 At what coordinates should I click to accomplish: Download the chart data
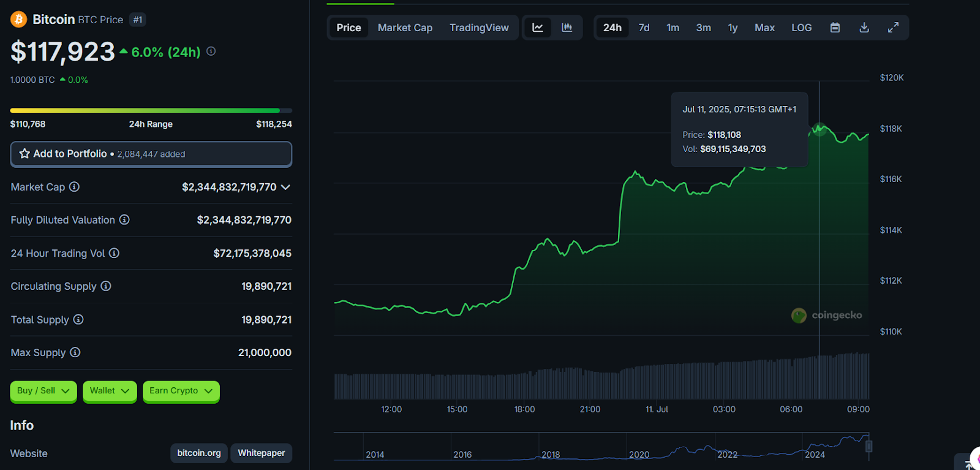[864, 28]
